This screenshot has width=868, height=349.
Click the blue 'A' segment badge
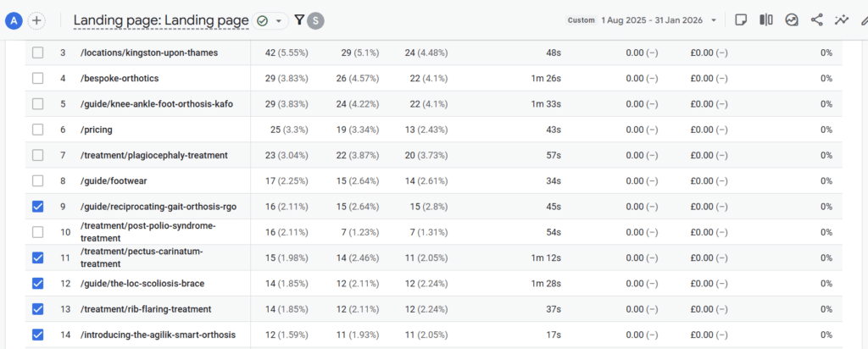[14, 20]
